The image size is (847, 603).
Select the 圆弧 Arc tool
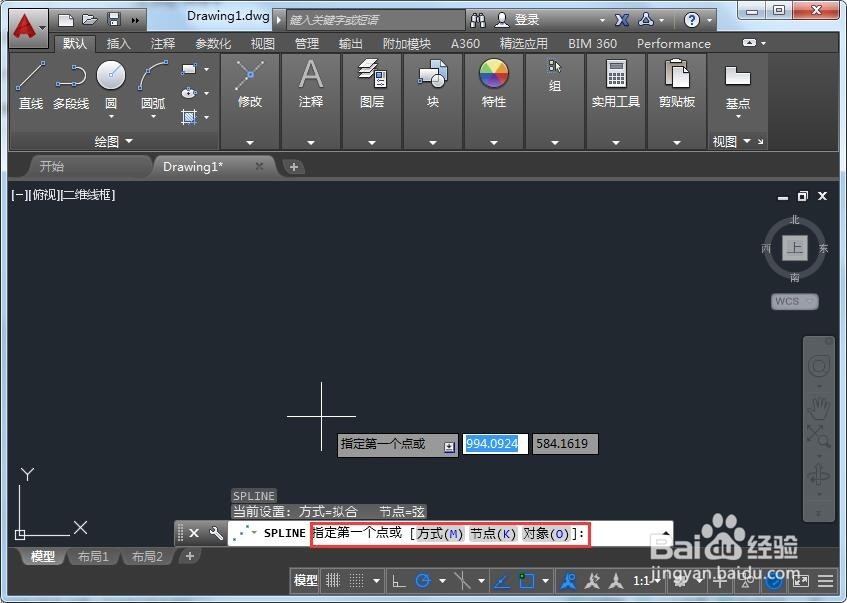153,84
